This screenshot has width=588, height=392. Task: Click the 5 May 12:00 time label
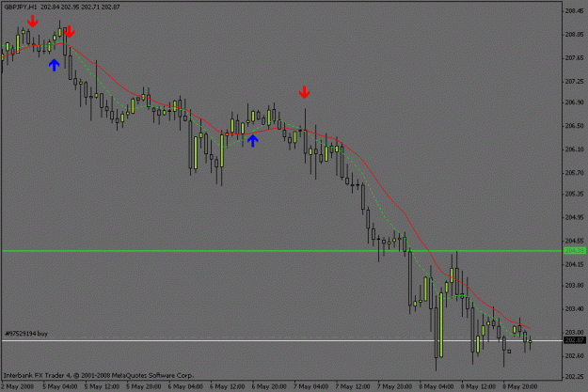point(102,386)
